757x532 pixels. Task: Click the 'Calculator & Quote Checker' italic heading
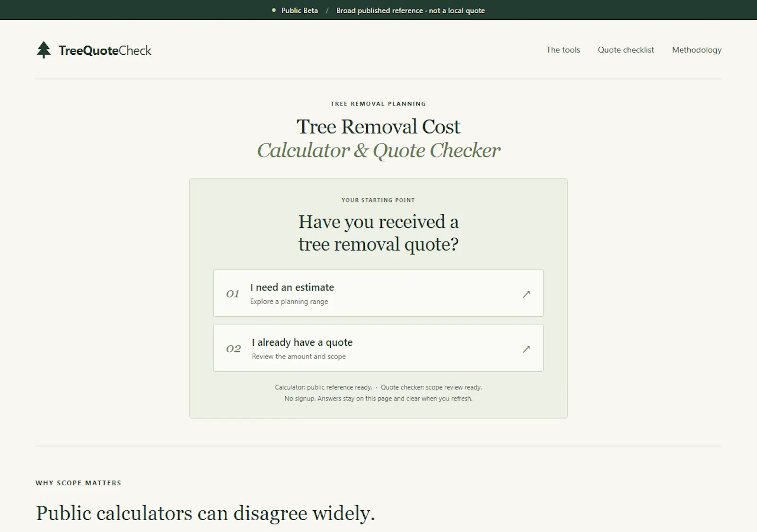378,150
